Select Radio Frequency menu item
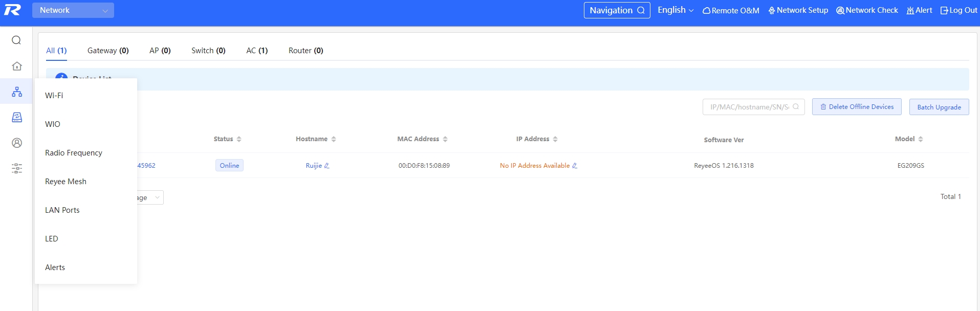 coord(74,153)
